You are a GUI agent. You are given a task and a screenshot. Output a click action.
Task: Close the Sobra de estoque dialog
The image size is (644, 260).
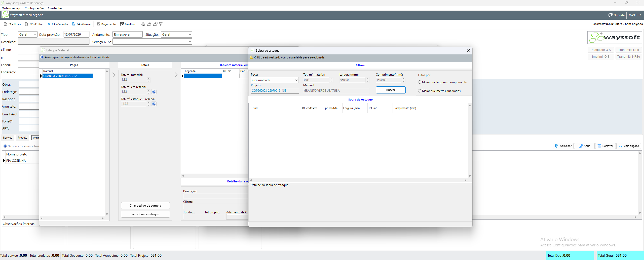[x=469, y=50]
